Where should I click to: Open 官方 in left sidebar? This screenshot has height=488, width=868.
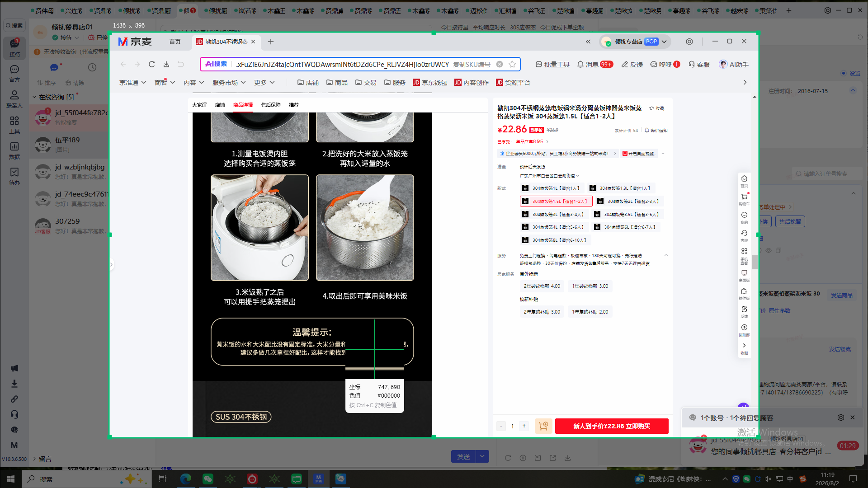[x=14, y=73]
